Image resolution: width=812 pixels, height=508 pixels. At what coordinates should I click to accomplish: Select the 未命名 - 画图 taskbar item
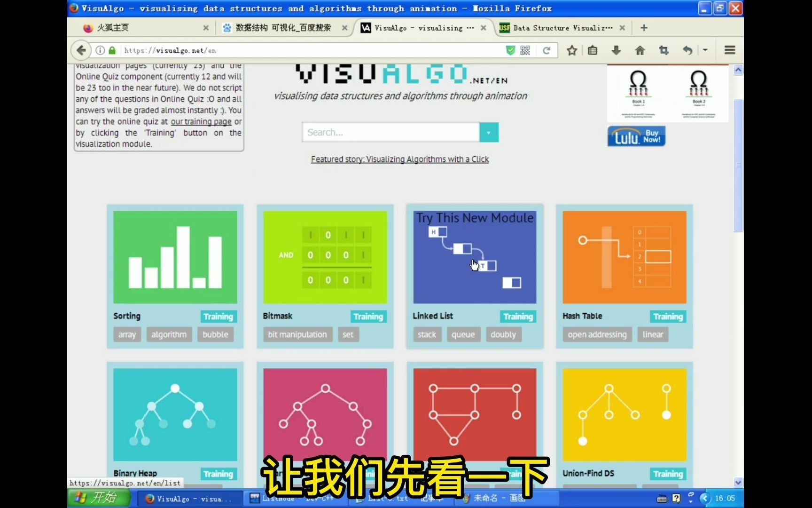click(498, 498)
